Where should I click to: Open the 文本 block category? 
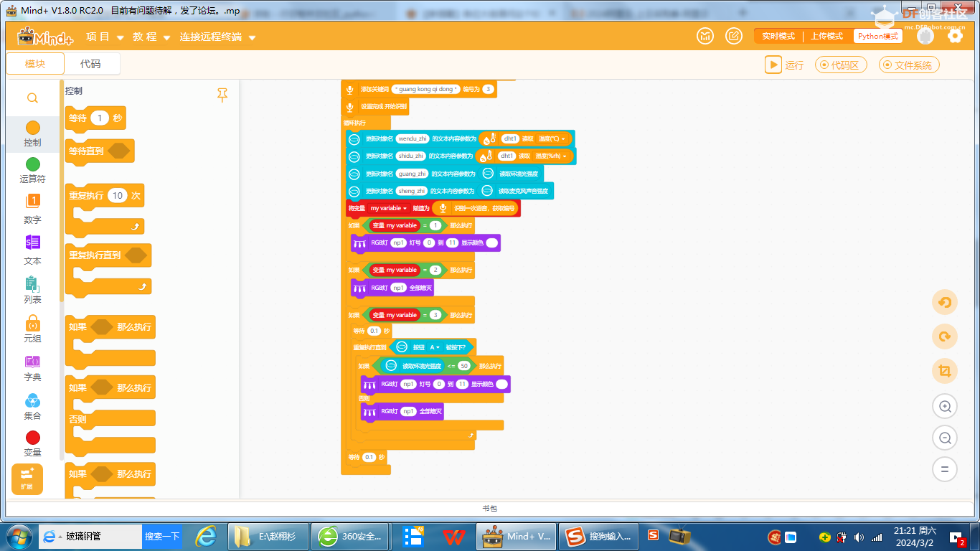(x=32, y=250)
